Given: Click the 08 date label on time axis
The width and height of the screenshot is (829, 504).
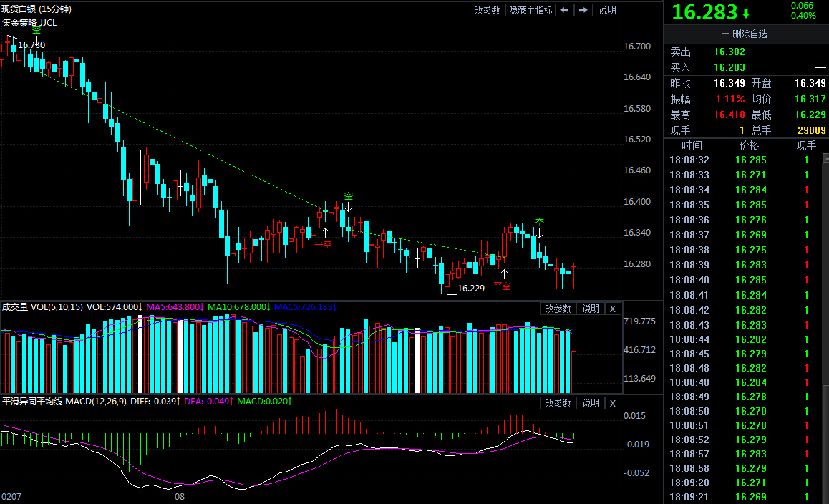Looking at the screenshot, I should coord(180,497).
